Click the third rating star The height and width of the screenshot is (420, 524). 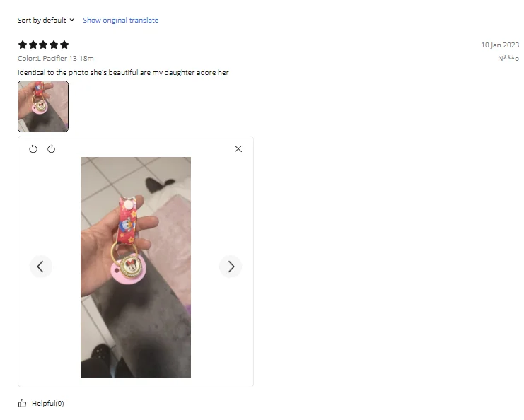[43, 45]
